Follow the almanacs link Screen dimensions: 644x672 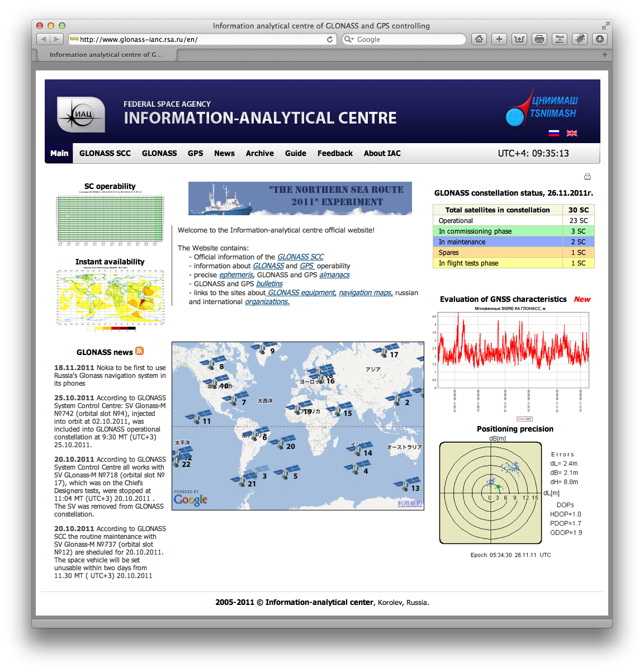coord(334,275)
